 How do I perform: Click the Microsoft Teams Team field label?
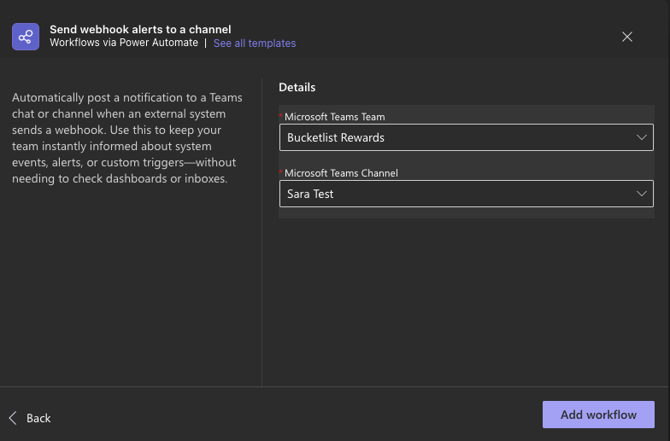click(x=334, y=117)
